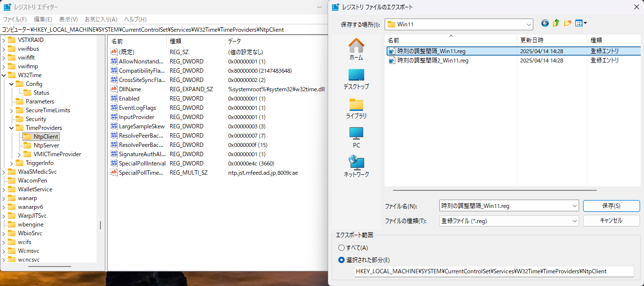This screenshot has height=286, width=644.
Task: Click the Win11 folder icon in location box
Action: click(391, 24)
